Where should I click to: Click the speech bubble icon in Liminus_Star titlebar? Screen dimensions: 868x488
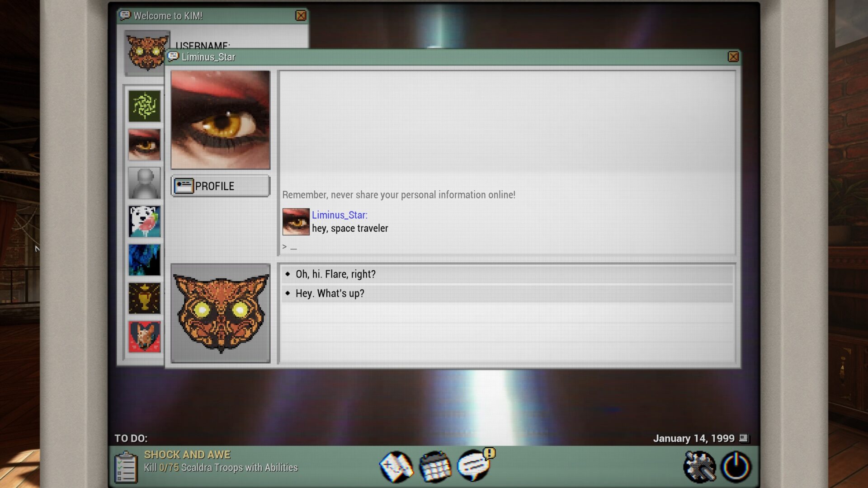172,57
